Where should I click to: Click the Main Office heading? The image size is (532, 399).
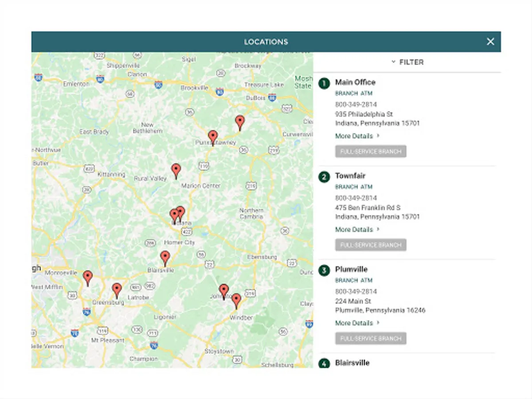coord(355,82)
